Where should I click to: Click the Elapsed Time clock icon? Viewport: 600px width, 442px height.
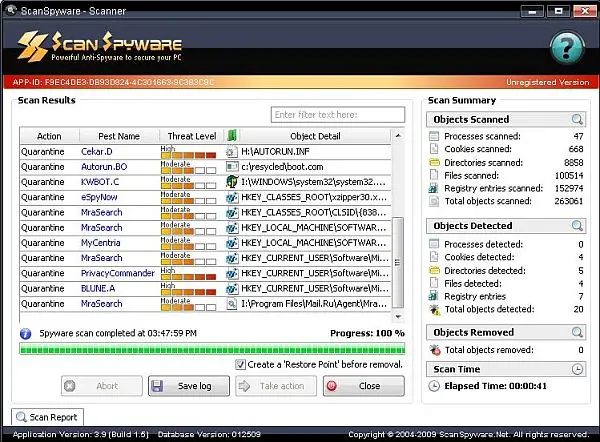[434, 386]
